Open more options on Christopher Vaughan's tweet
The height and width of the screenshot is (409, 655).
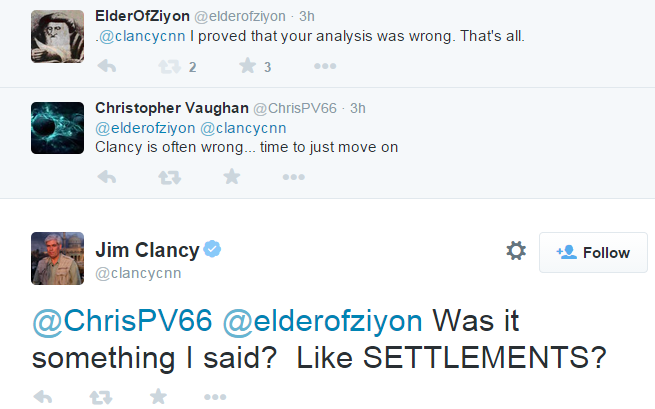(293, 177)
